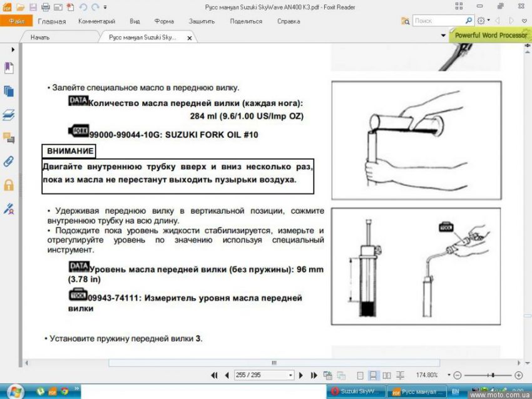Open the Pages thumbnails panel icon
The image size is (532, 399).
[9, 91]
